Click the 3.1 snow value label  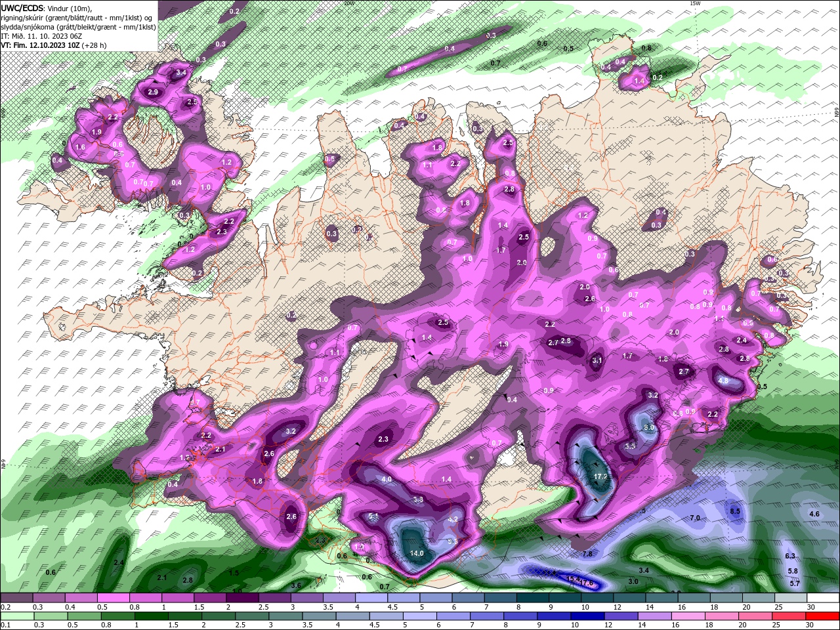[597, 360]
